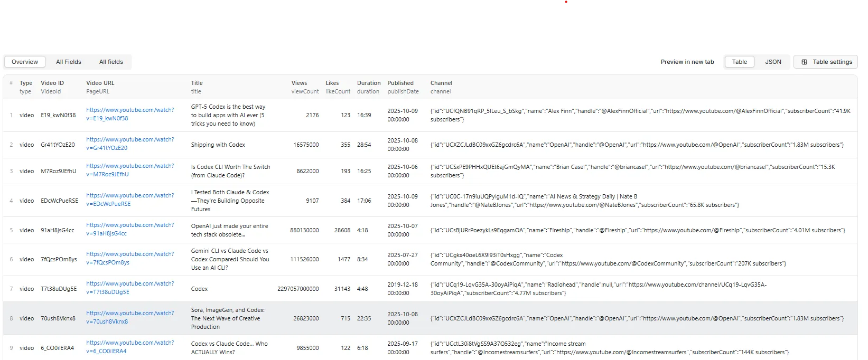
Task: Open the Fireship video URL 91aH8jsG4cc
Action: point(130,229)
